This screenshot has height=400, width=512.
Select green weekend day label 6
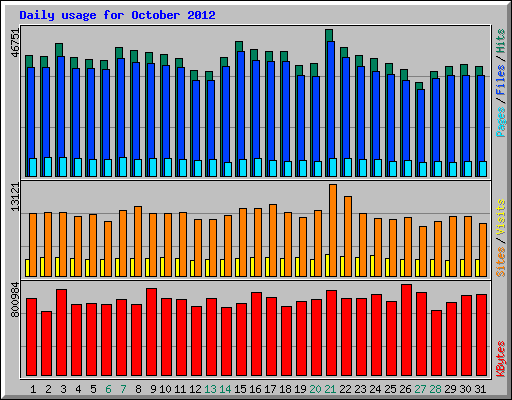tap(108, 389)
